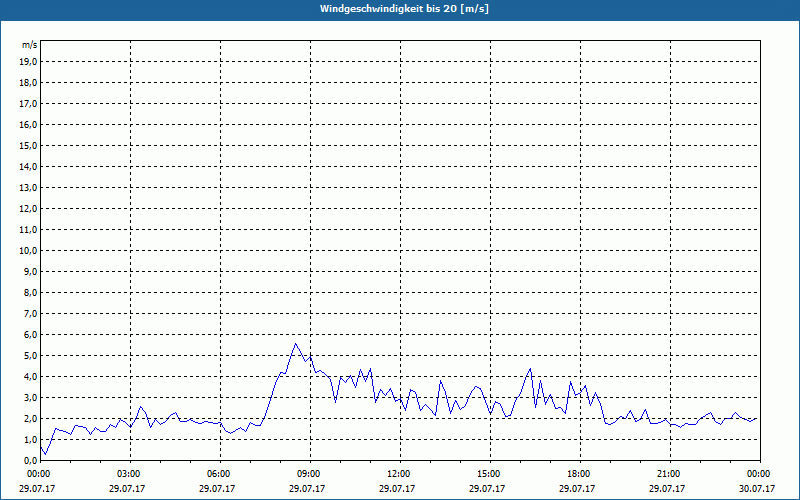Select the '13,0' axis value

click(28, 187)
